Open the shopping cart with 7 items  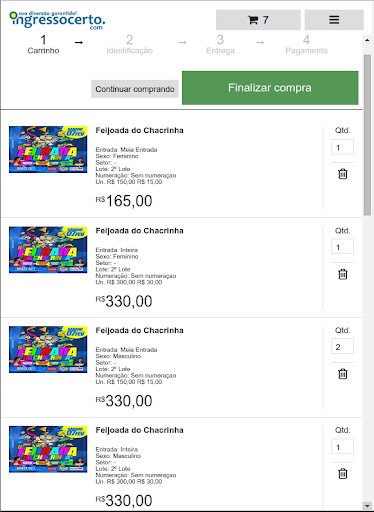[x=258, y=20]
